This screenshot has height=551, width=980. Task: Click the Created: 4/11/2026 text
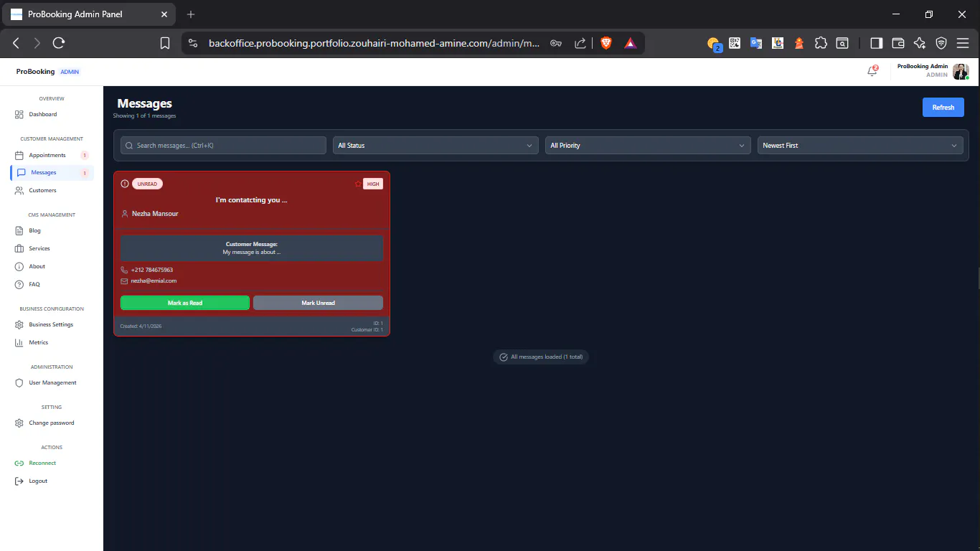(141, 326)
